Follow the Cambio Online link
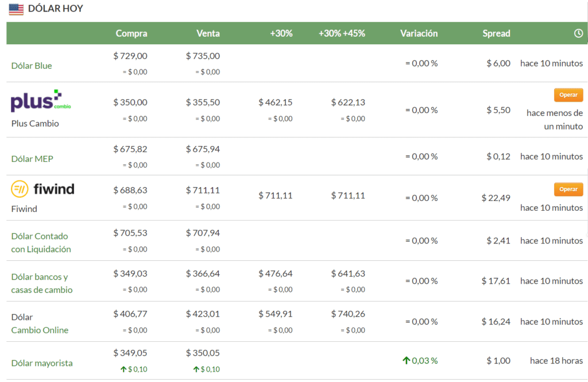Image resolution: width=588 pixels, height=382 pixels. point(40,330)
